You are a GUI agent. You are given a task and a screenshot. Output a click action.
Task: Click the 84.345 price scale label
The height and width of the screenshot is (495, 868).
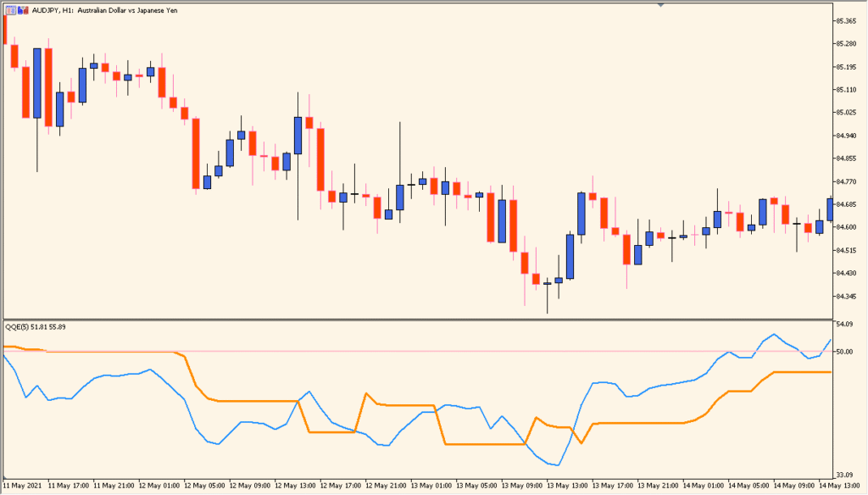pyautogui.click(x=846, y=296)
